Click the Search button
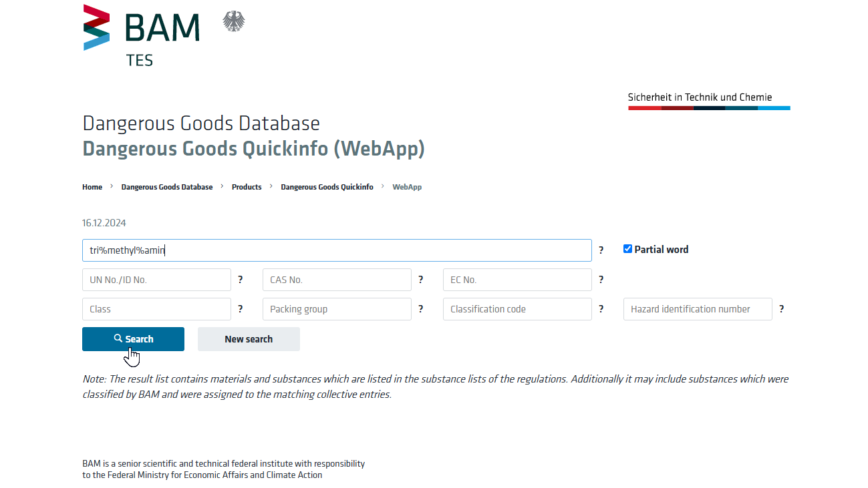 [x=133, y=339]
